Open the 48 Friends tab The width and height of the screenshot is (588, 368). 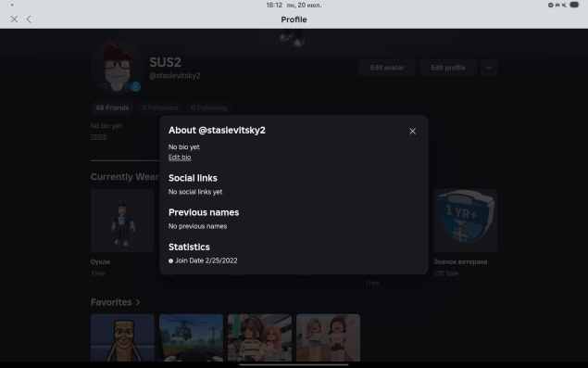112,108
